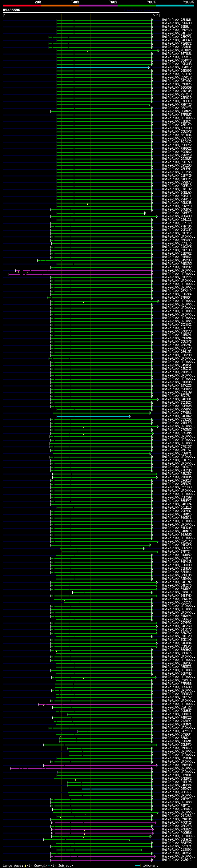
Task: Open the UniRef100_A9RTX3 hit label
Action: coord(177,105)
